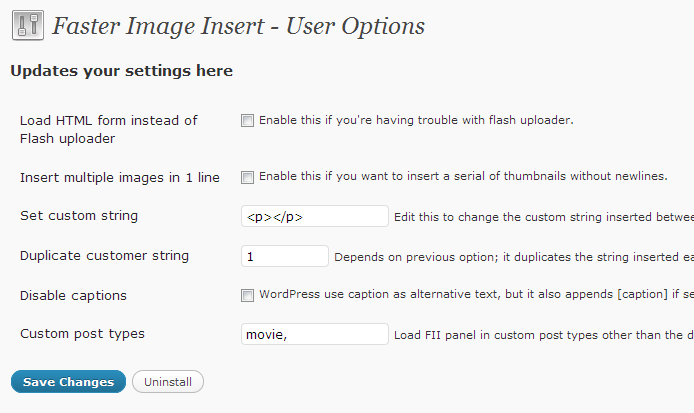Click the 'Set custom string' label

coord(79,216)
